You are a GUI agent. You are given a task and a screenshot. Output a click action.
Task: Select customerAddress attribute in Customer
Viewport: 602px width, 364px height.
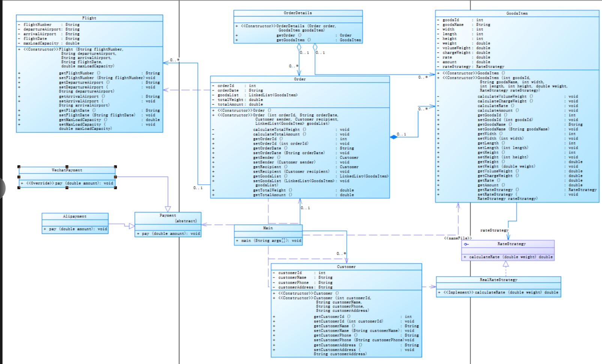pyautogui.click(x=303, y=287)
